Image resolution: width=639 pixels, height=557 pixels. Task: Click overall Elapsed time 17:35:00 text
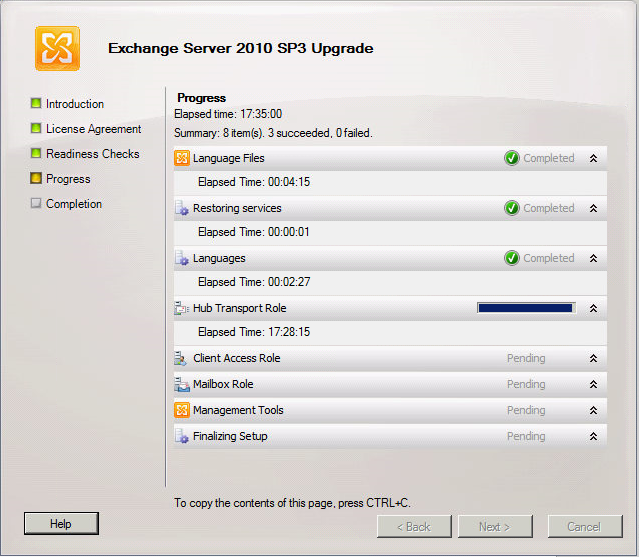pos(228,114)
